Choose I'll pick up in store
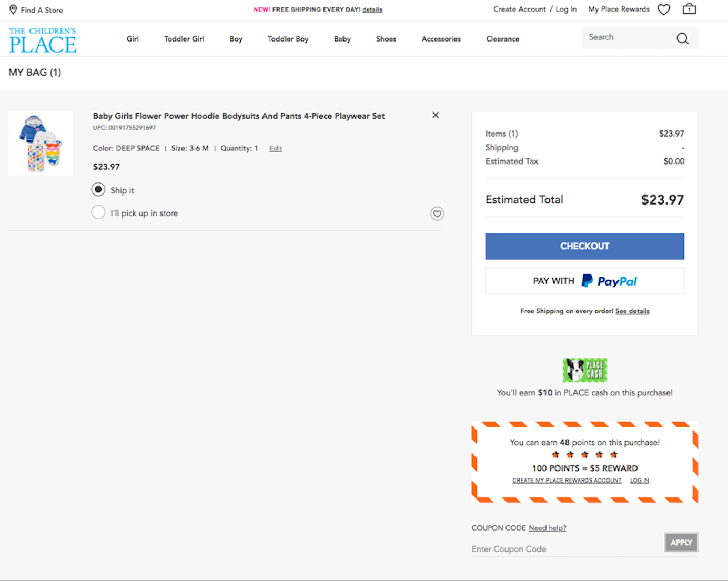 pos(98,212)
